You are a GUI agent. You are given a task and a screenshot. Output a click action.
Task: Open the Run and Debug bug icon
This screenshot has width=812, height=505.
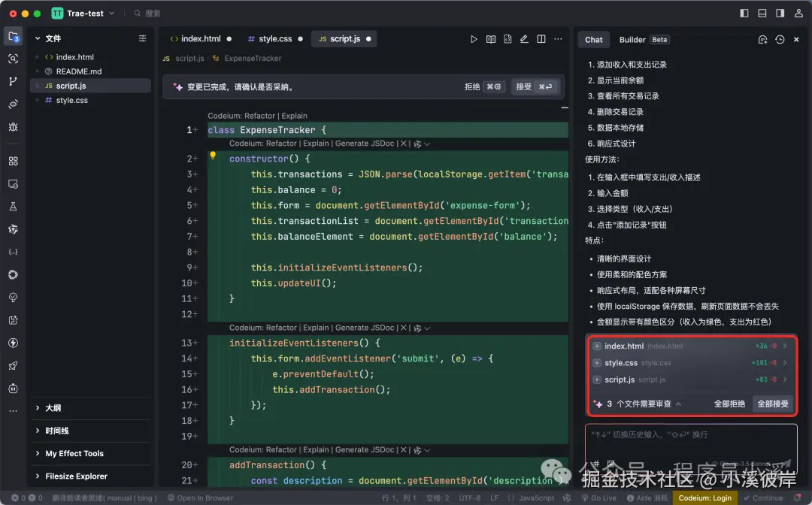pyautogui.click(x=14, y=125)
